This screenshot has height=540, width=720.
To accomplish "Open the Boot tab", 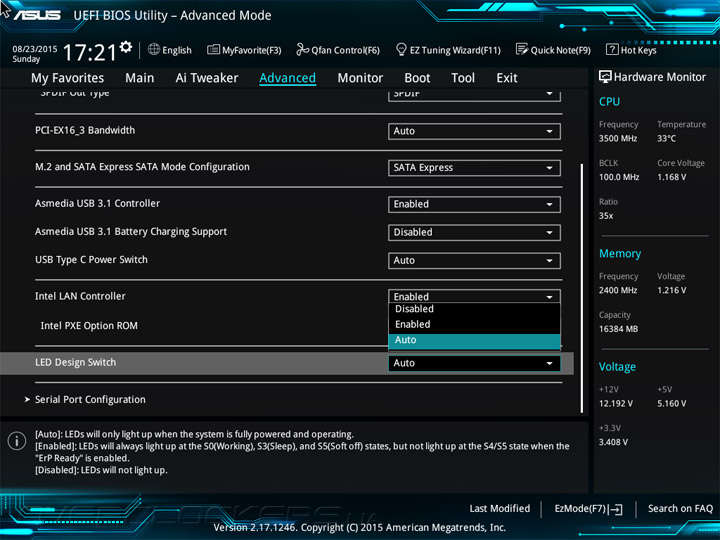I will click(x=417, y=78).
